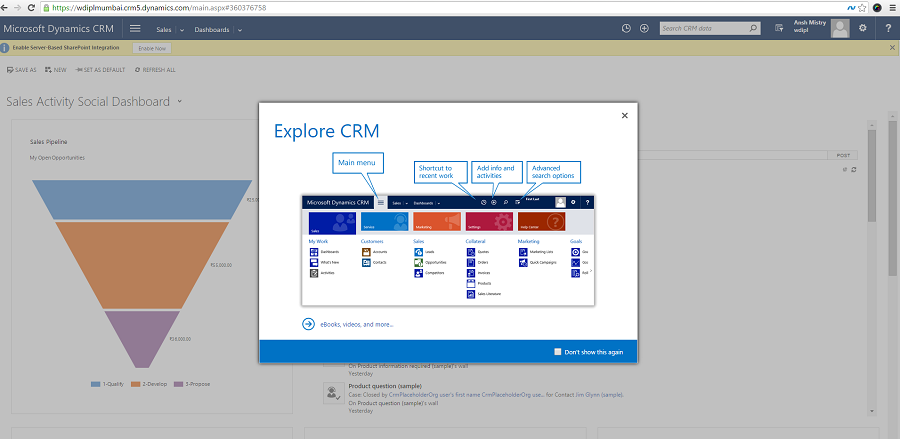Click the browser back arrow
The image size is (900, 439).
(5, 8)
